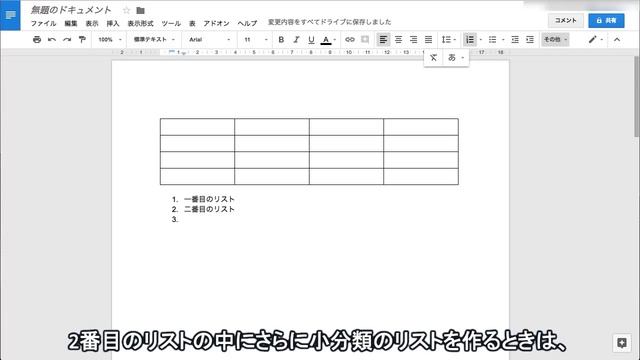Click the text 一番目のリスト

pos(209,199)
